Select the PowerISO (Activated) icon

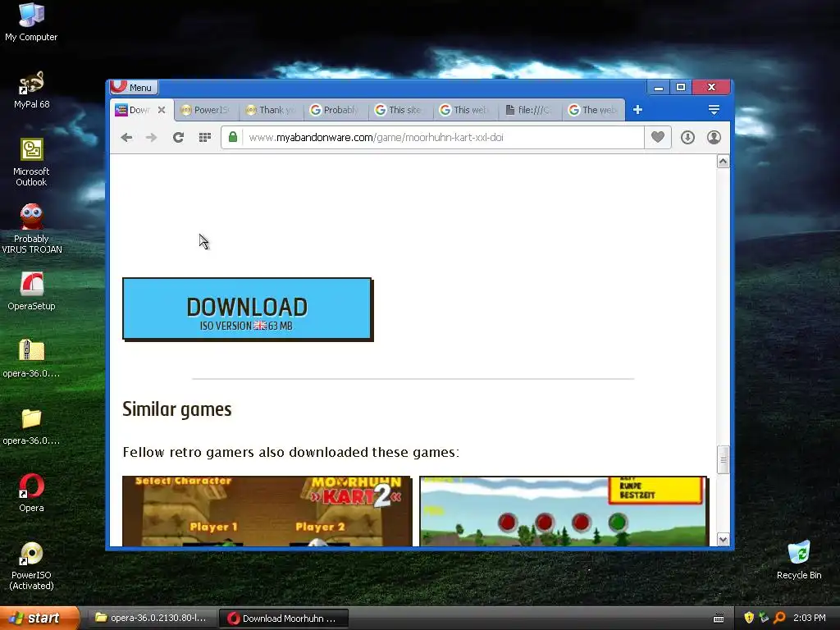coord(31,566)
